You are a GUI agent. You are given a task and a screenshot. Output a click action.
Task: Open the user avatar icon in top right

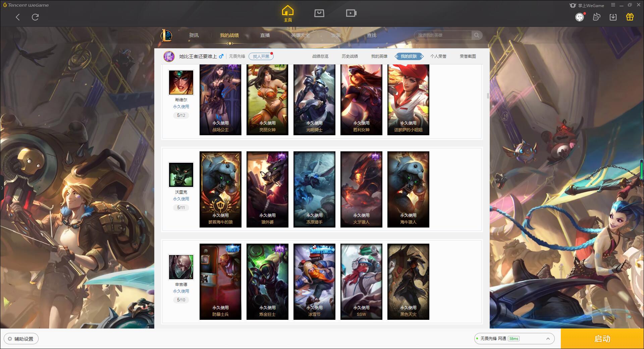point(580,17)
